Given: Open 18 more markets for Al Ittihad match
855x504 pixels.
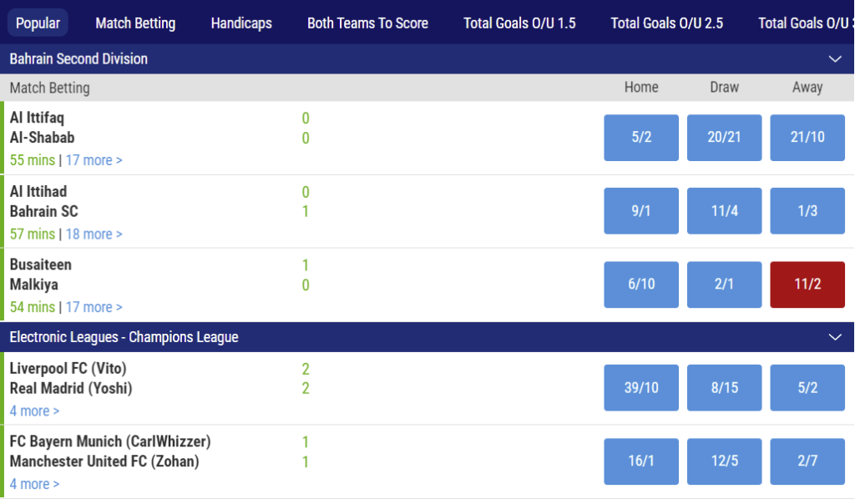Looking at the screenshot, I should 94,234.
